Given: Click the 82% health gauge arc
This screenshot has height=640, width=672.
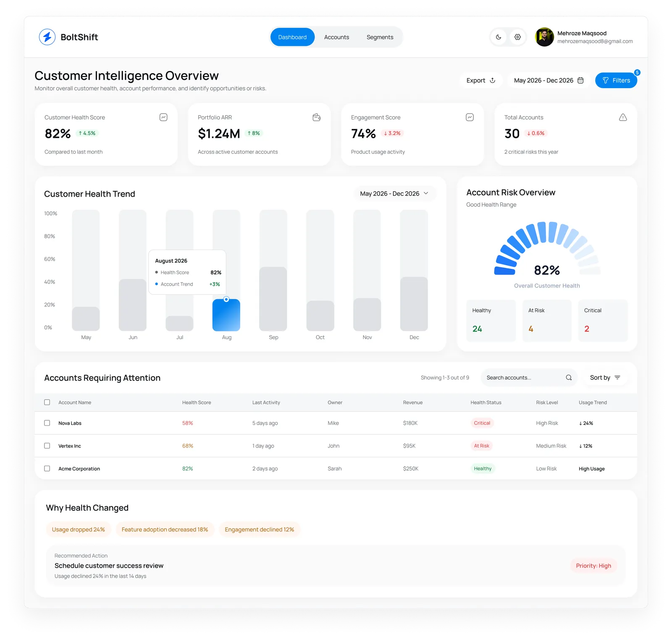Looking at the screenshot, I should [x=547, y=248].
